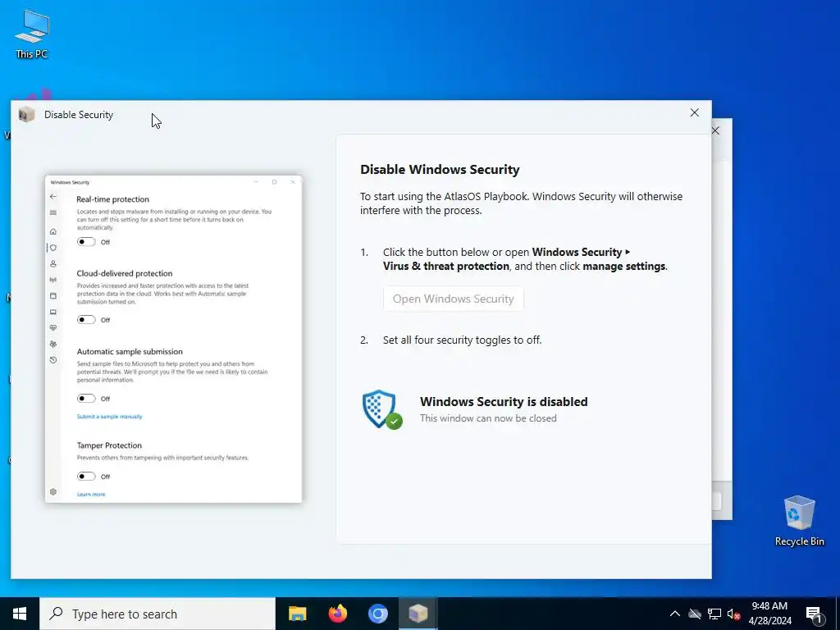Screen dimensions: 840x630
Task: Toggle the Cloud-delivered protection switch
Action: tap(86, 320)
